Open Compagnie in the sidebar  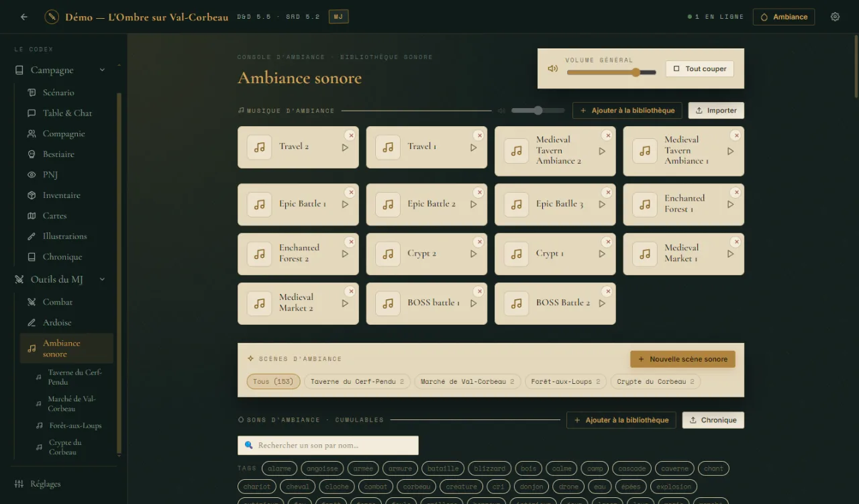coord(64,134)
